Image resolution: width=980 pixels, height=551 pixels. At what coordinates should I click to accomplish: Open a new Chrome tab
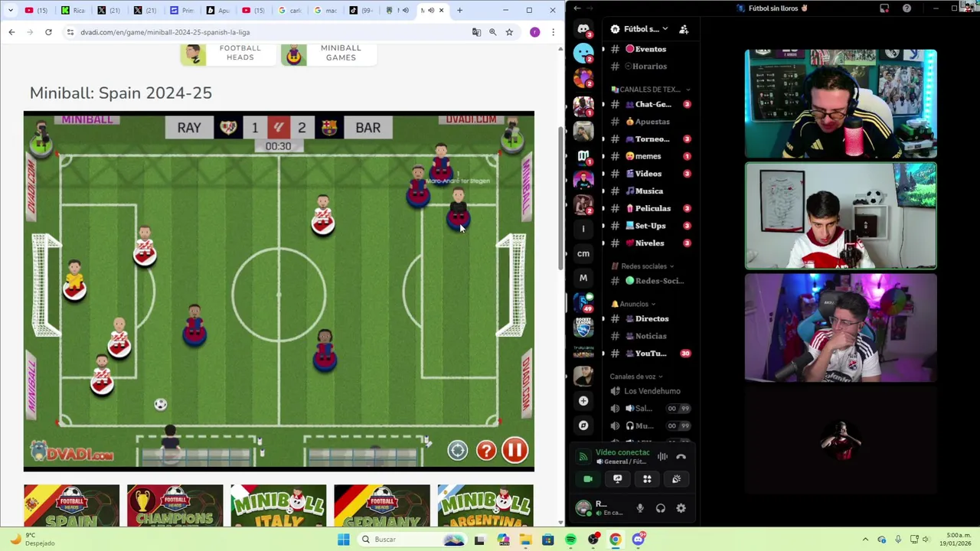coord(459,11)
